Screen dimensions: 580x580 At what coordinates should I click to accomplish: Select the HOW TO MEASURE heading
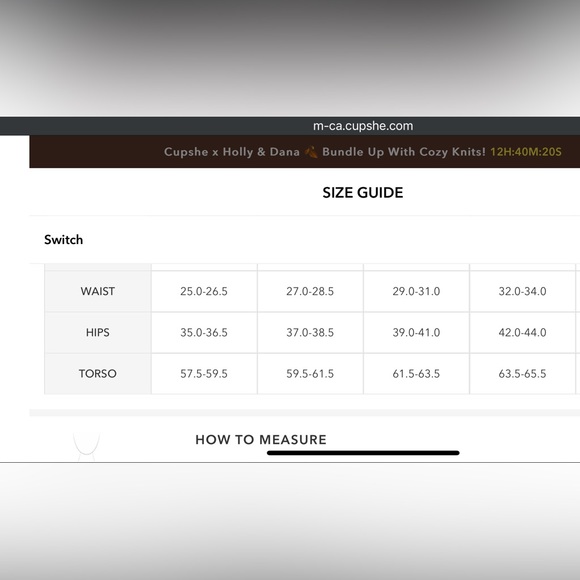point(261,439)
